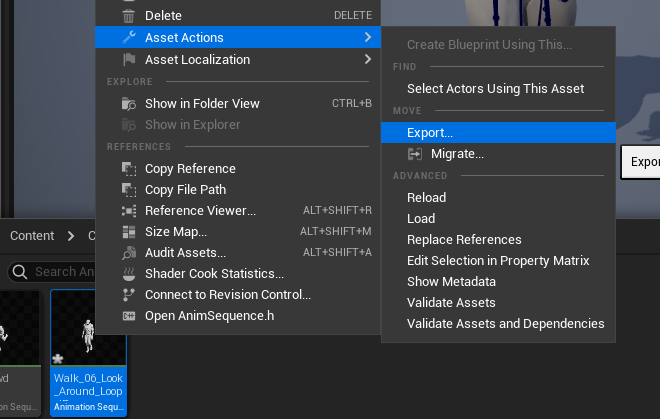Click the breadcrumb arrow after Content

(71, 236)
